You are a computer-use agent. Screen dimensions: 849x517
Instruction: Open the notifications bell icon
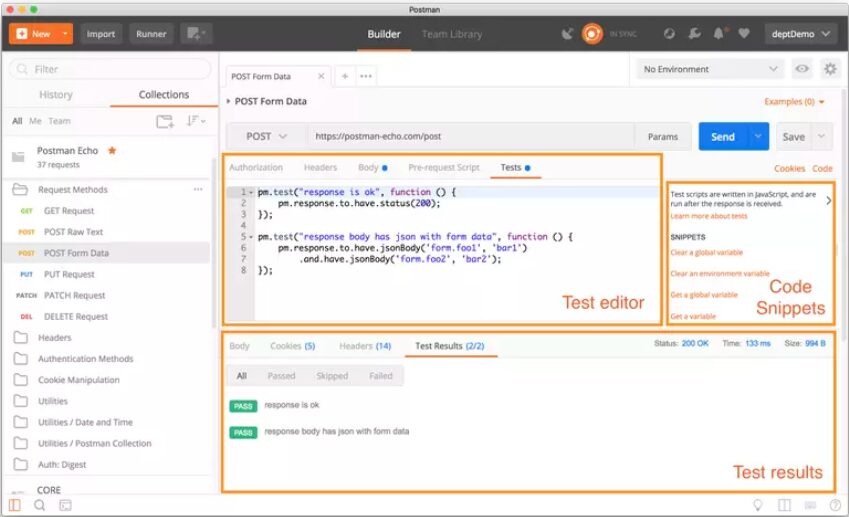(x=719, y=34)
